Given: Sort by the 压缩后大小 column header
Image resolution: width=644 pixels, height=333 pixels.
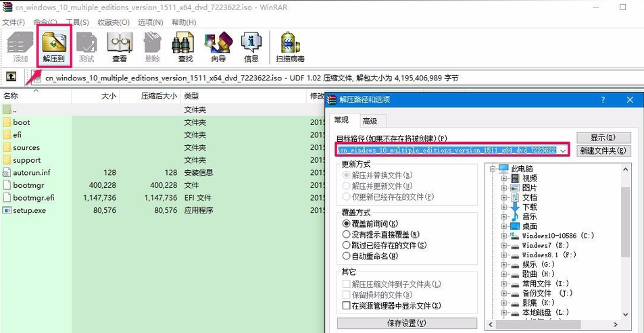Looking at the screenshot, I should [x=150, y=96].
